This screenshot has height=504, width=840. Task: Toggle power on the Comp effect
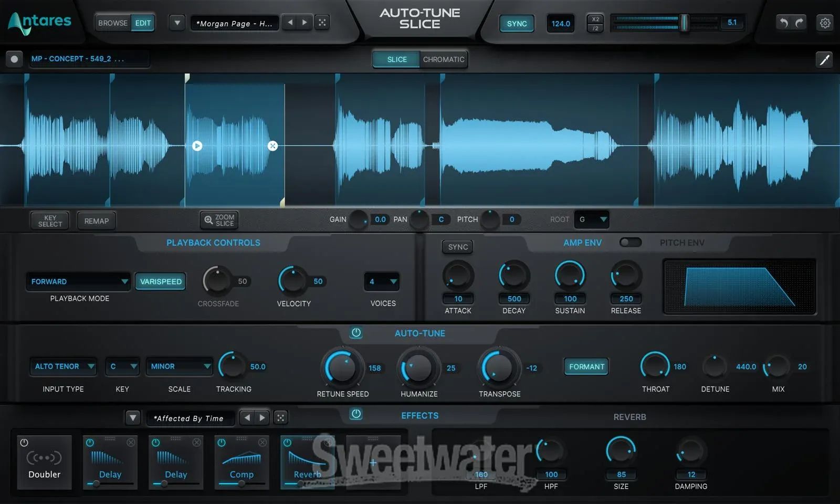[222, 443]
